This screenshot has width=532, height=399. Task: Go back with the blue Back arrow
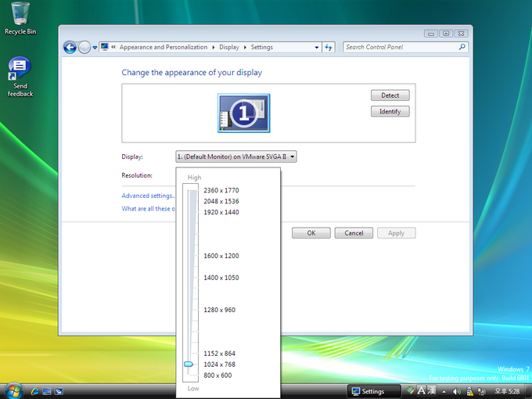[x=70, y=48]
